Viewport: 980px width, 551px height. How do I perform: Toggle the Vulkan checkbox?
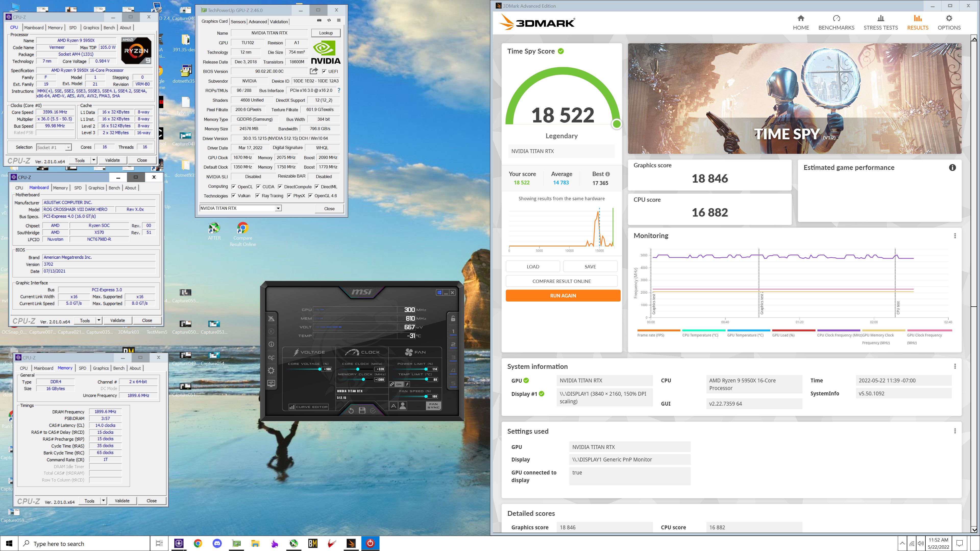[234, 196]
